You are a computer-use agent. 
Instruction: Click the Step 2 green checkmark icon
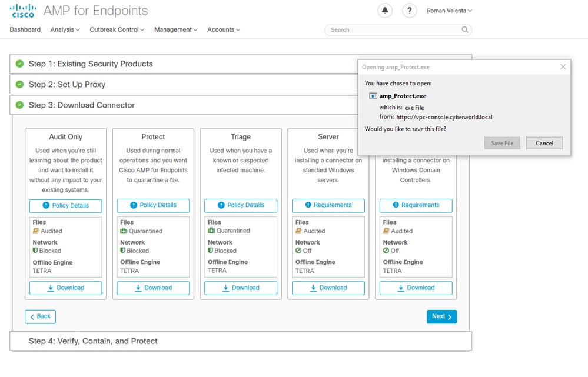[19, 84]
